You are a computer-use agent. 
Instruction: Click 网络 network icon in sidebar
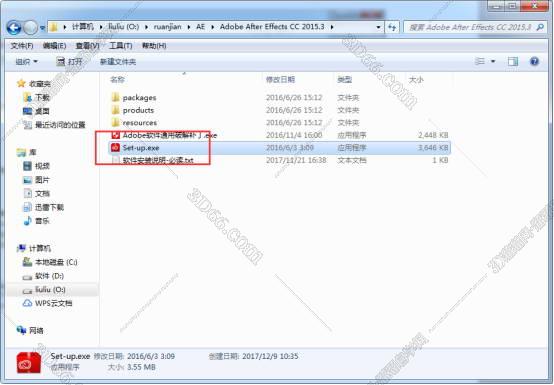[21, 330]
